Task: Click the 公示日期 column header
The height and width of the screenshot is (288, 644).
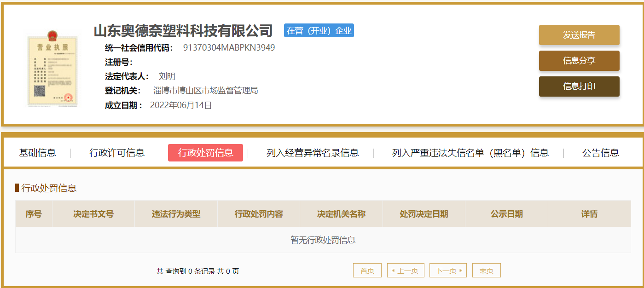Action: 506,214
